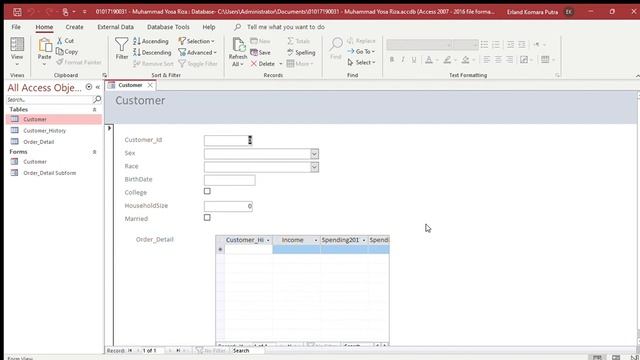Open the Customer form in Forms list
640x360 pixels.
point(54,162)
